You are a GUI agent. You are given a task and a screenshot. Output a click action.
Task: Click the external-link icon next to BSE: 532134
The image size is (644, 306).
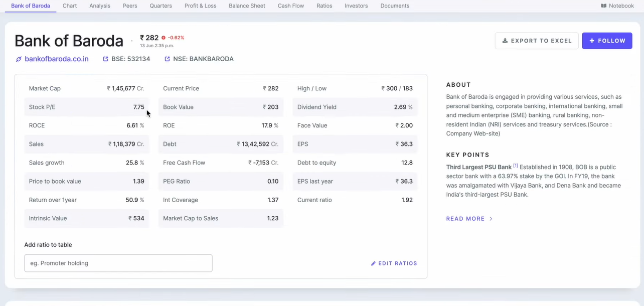point(105,59)
